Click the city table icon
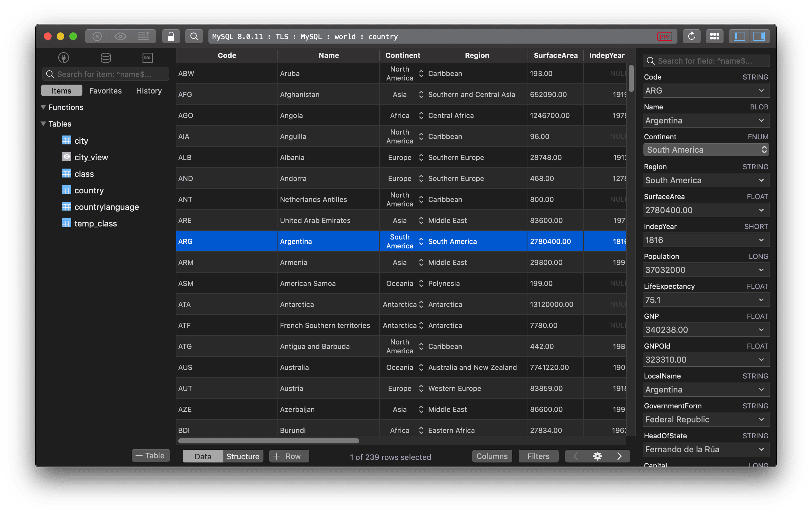The image size is (812, 514). [x=67, y=140]
